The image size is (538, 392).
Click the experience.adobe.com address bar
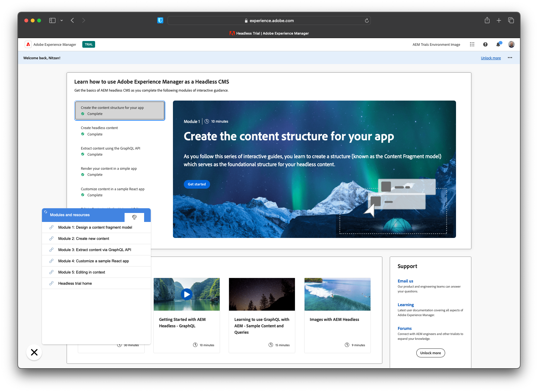[x=269, y=20]
